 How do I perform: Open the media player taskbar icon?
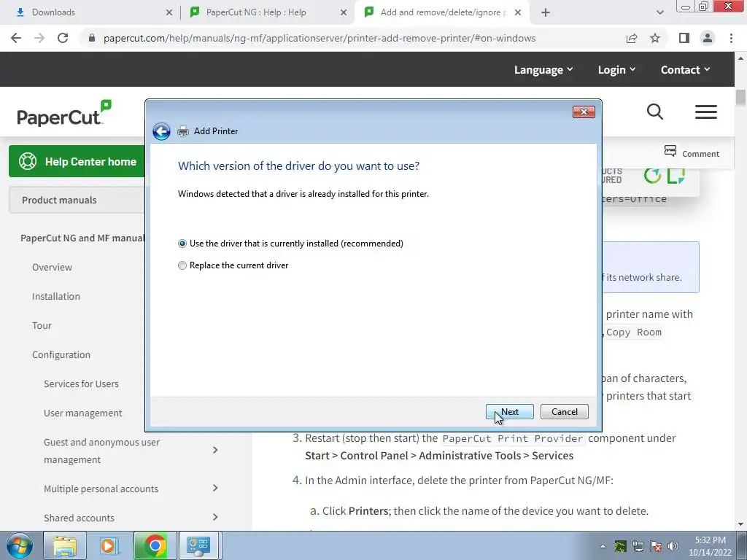tap(109, 545)
